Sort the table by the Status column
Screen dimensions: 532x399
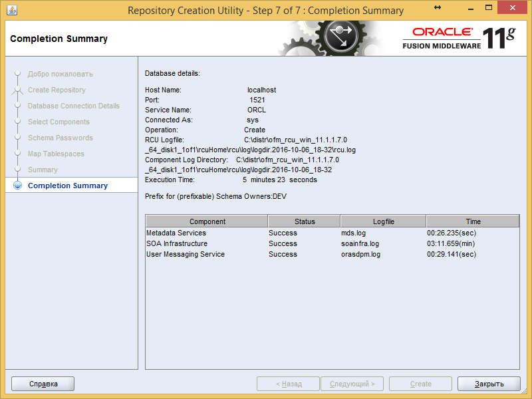pyautogui.click(x=303, y=221)
